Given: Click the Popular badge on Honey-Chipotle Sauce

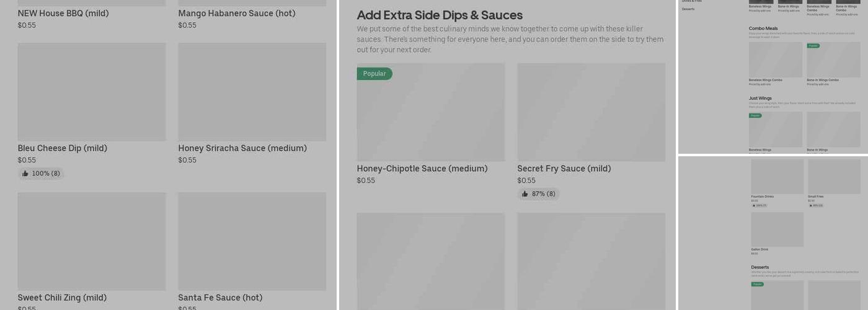Looking at the screenshot, I should pos(374,74).
